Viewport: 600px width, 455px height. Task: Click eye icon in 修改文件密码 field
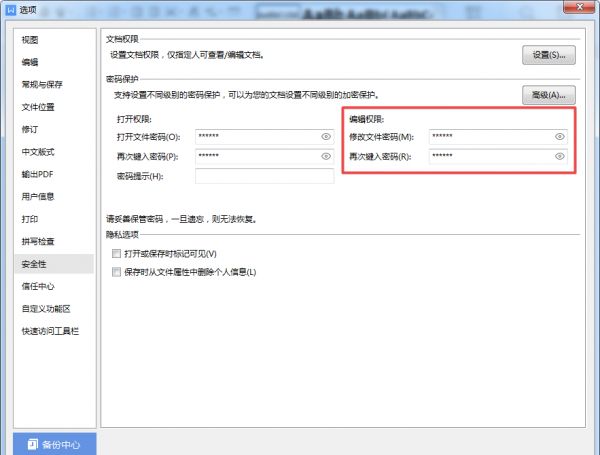click(x=559, y=136)
